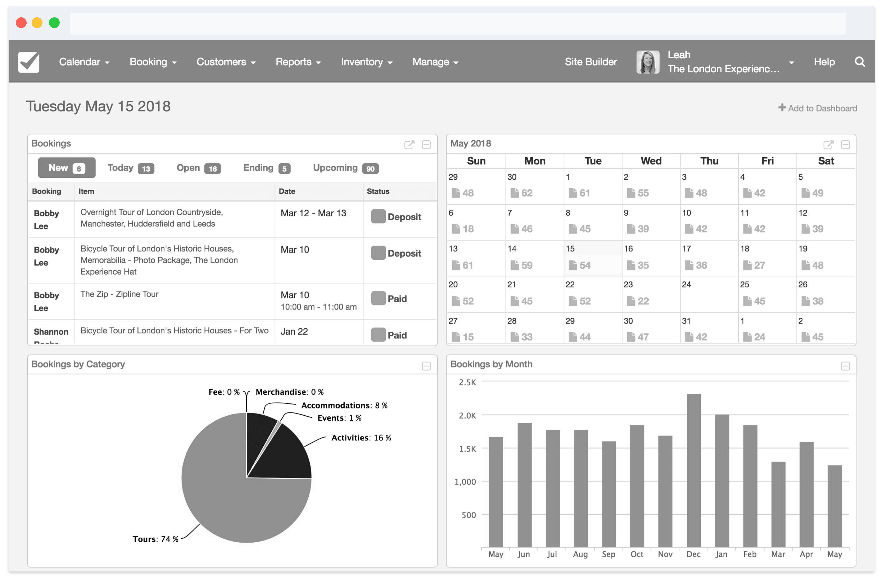This screenshot has height=588, width=883.
Task: Pop out the Bookings panel
Action: tap(409, 145)
